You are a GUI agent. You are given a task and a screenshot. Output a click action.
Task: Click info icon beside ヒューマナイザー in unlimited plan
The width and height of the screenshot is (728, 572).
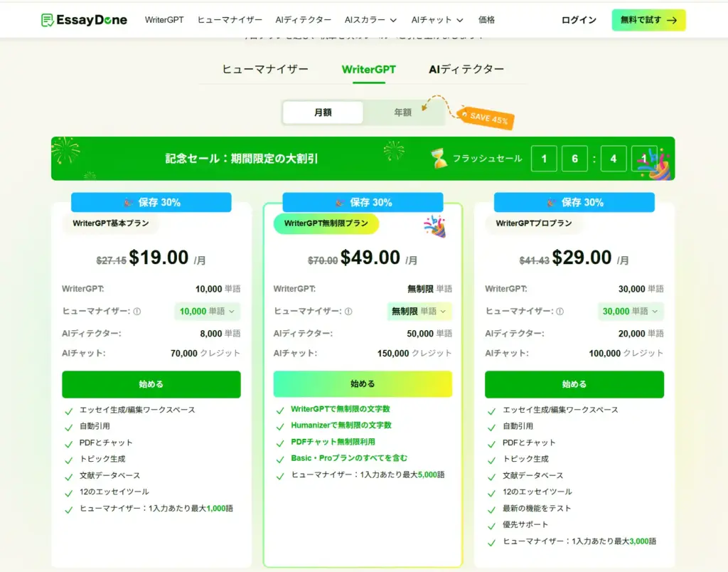coord(348,312)
